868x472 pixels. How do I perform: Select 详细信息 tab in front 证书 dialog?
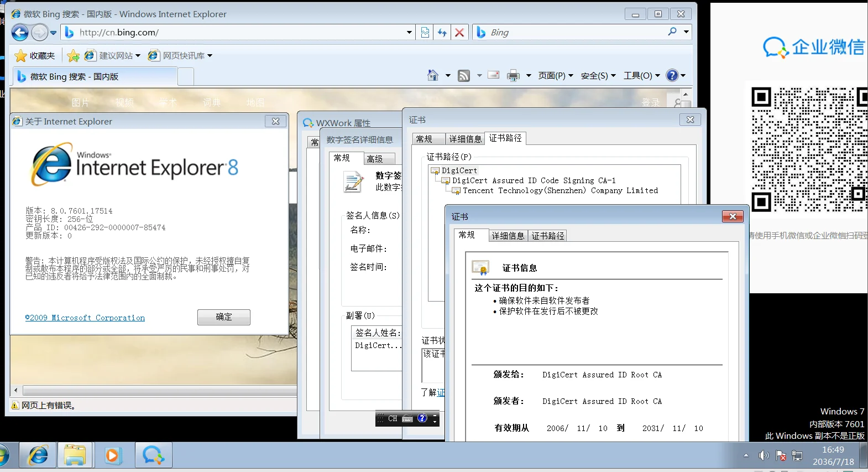pyautogui.click(x=508, y=236)
